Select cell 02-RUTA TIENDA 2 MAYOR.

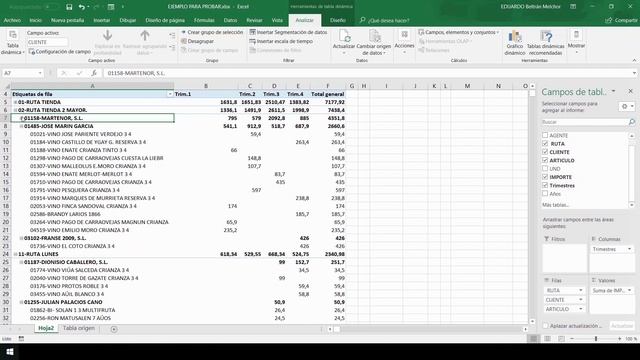(93, 110)
